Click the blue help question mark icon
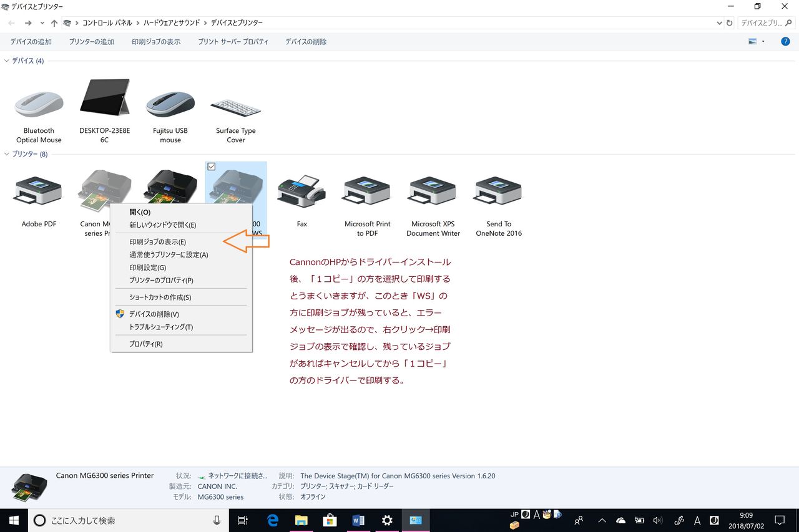This screenshot has height=532, width=799. (785, 42)
